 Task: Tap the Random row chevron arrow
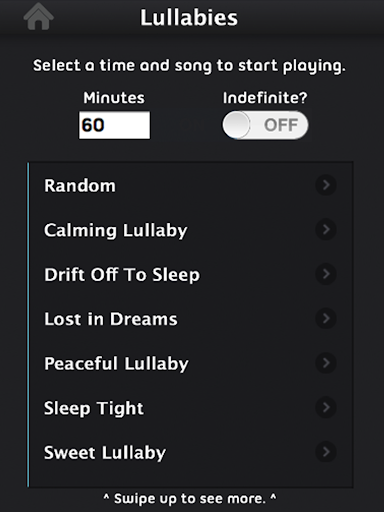(326, 185)
